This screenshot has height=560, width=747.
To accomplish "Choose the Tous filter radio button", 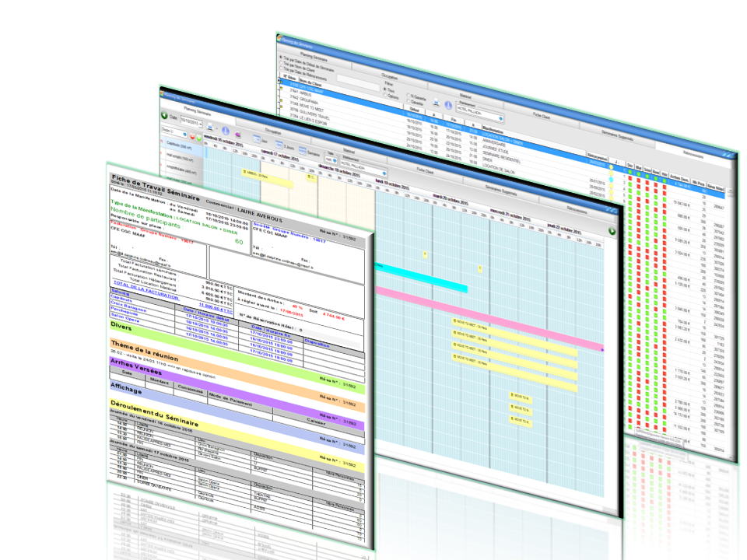I will 385,89.
